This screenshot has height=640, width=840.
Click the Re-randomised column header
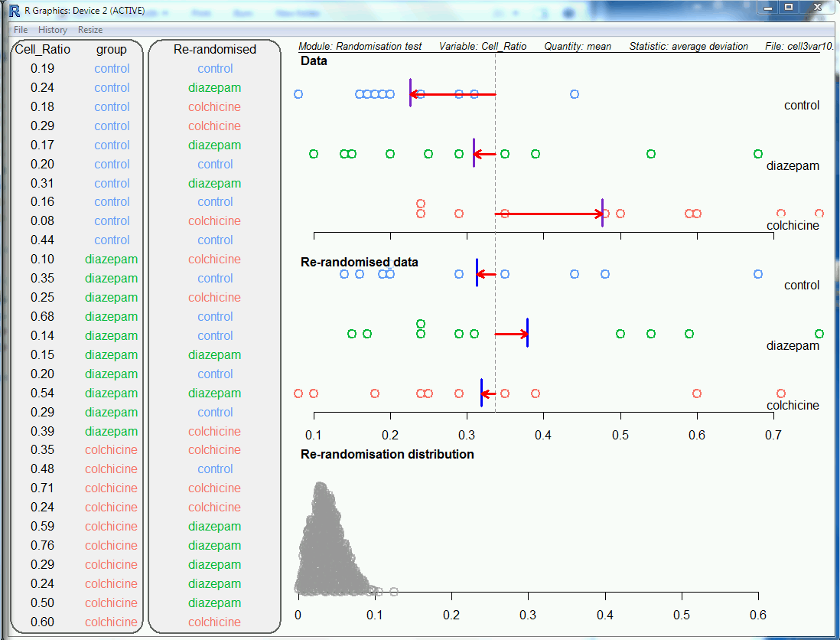215,50
